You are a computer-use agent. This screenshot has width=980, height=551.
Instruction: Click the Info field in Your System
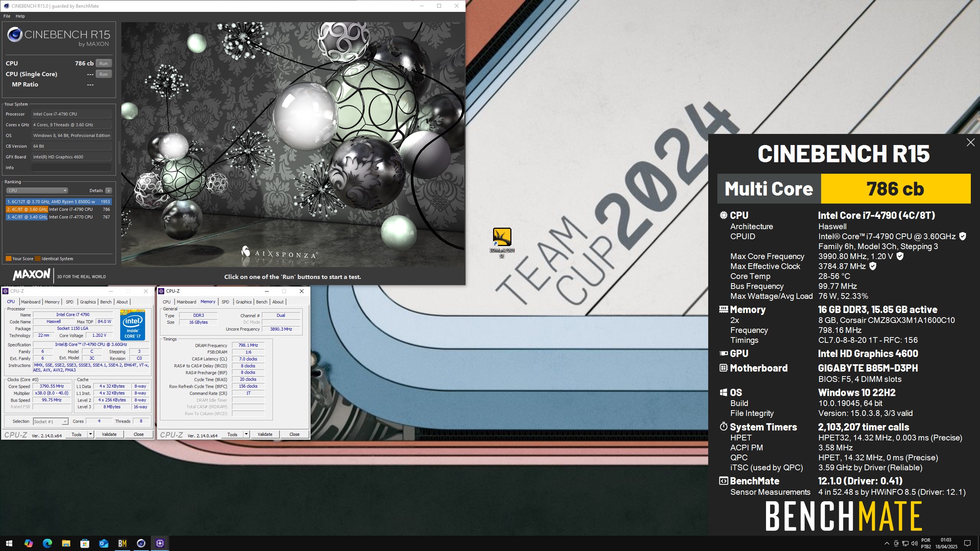coord(72,168)
